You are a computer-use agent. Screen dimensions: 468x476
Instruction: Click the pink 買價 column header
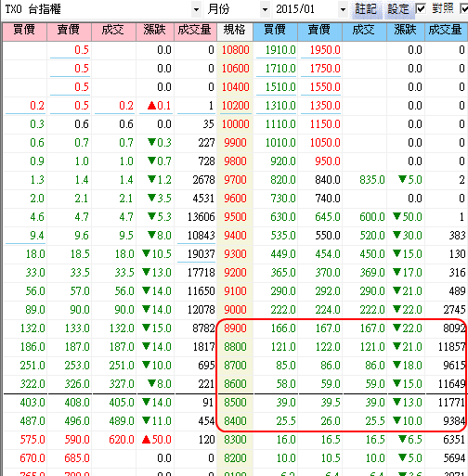pyautogui.click(x=24, y=32)
